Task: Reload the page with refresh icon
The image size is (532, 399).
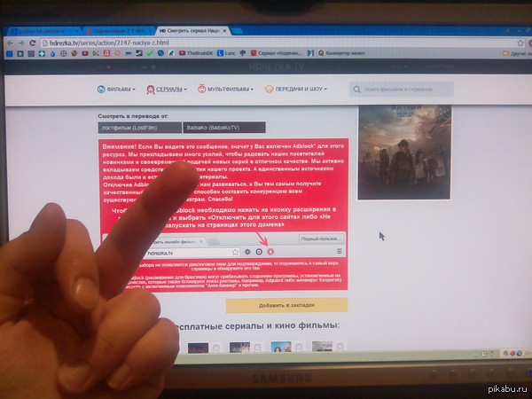Action: 32,41
